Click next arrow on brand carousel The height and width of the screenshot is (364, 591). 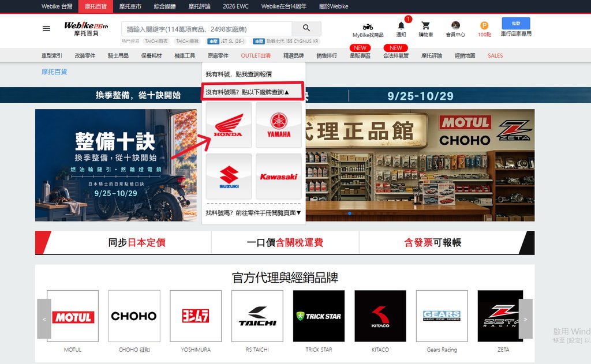tap(525, 319)
